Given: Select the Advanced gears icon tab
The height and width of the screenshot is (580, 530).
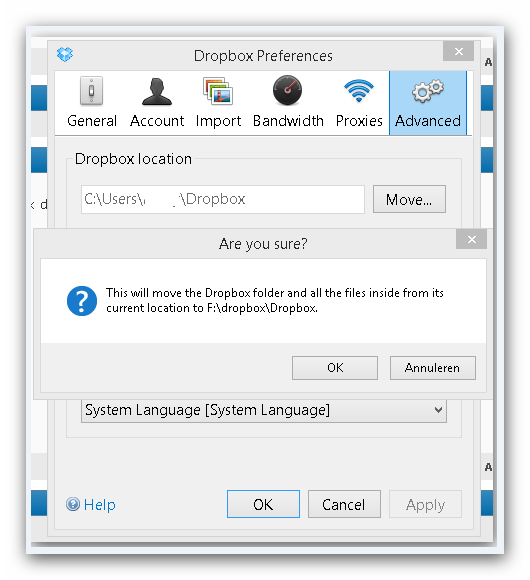Looking at the screenshot, I should 428,103.
